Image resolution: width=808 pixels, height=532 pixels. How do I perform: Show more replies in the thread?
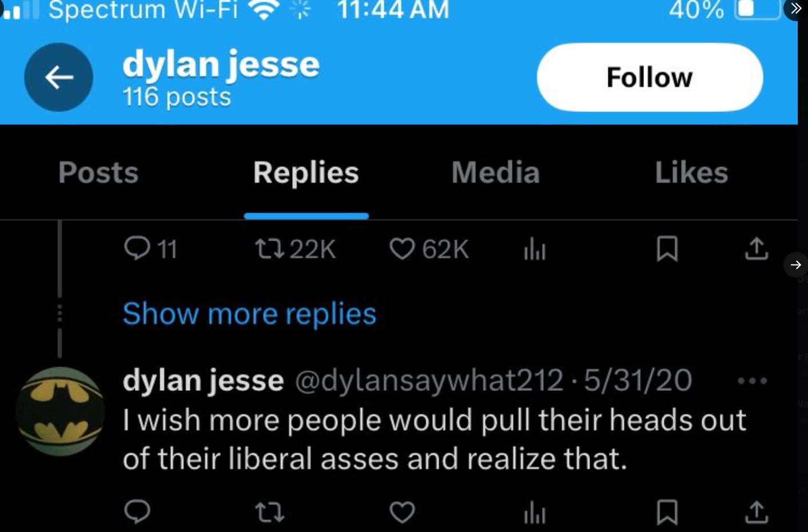(x=249, y=313)
